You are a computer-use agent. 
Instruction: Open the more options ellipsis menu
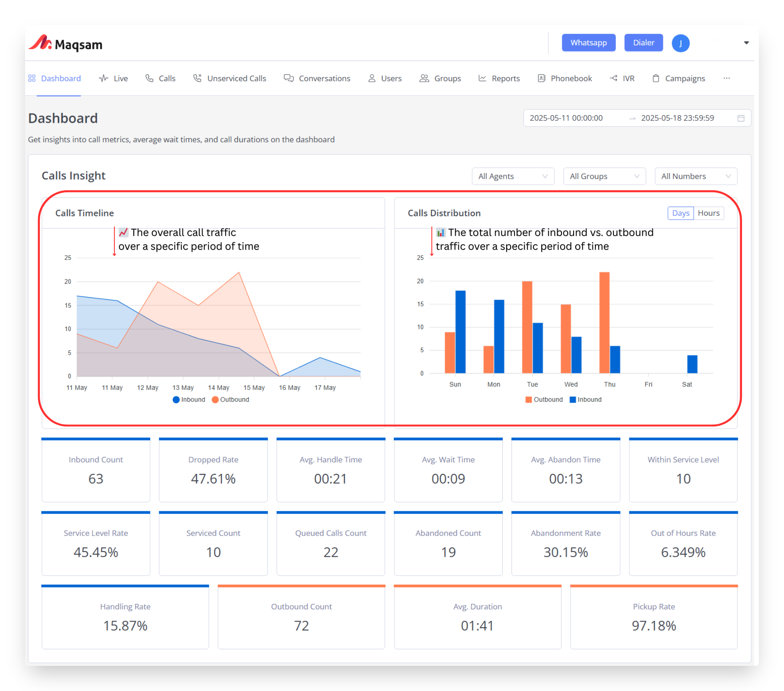coord(727,78)
